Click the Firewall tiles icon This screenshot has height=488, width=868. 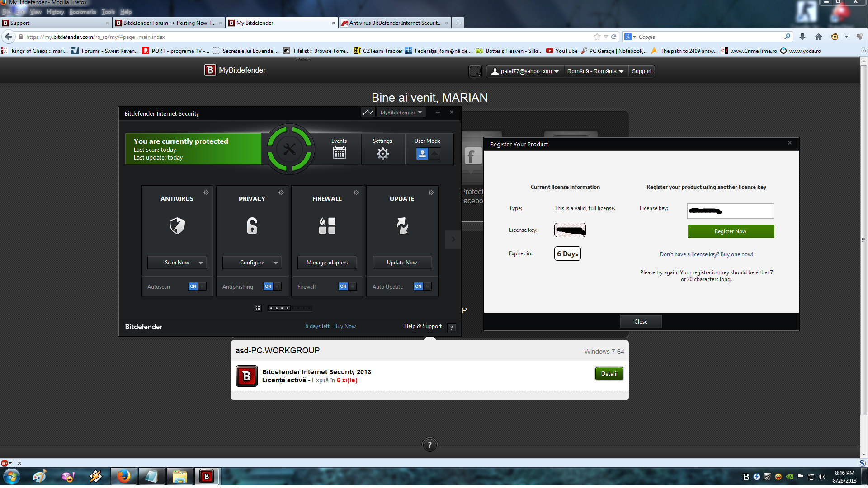(327, 225)
